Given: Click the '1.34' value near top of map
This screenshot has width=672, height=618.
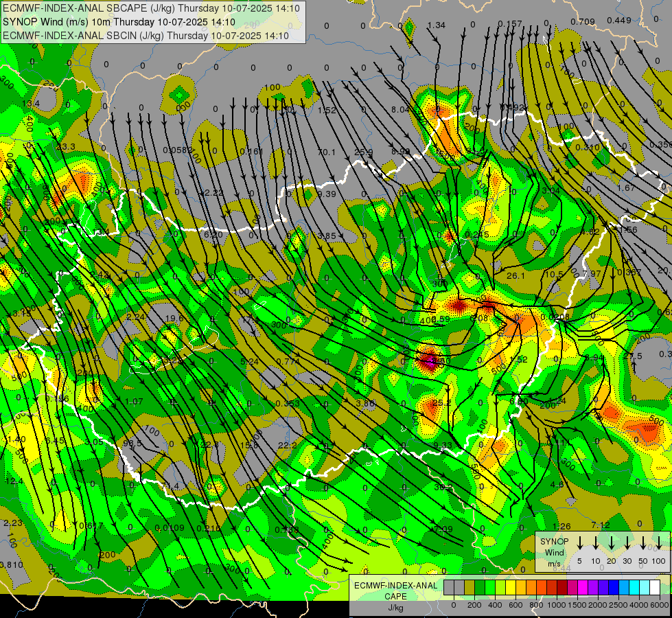Looking at the screenshot, I should 437,25.
